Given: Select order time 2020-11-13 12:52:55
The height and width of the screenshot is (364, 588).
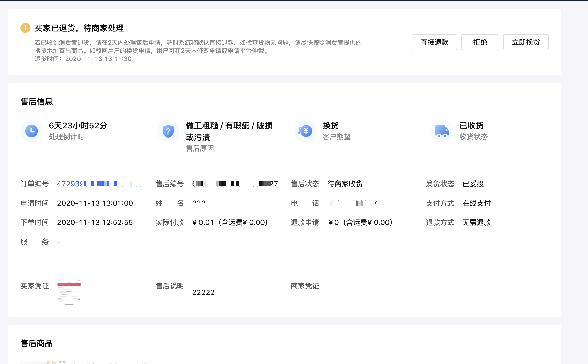Looking at the screenshot, I should coord(95,222).
